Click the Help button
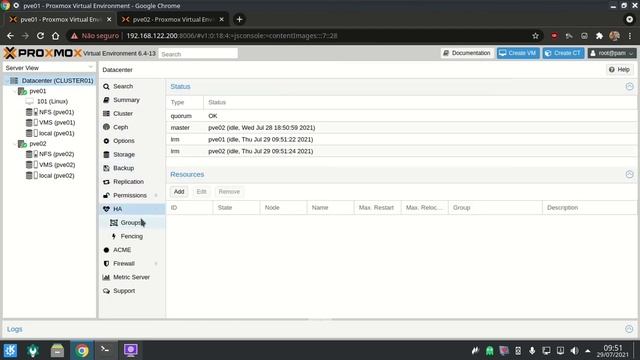This screenshot has height=360, width=640. [619, 70]
